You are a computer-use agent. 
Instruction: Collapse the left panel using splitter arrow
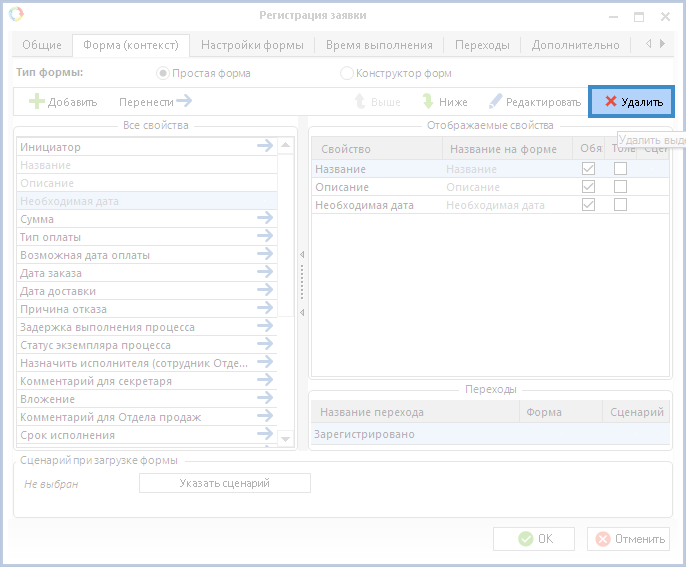pyautogui.click(x=302, y=255)
